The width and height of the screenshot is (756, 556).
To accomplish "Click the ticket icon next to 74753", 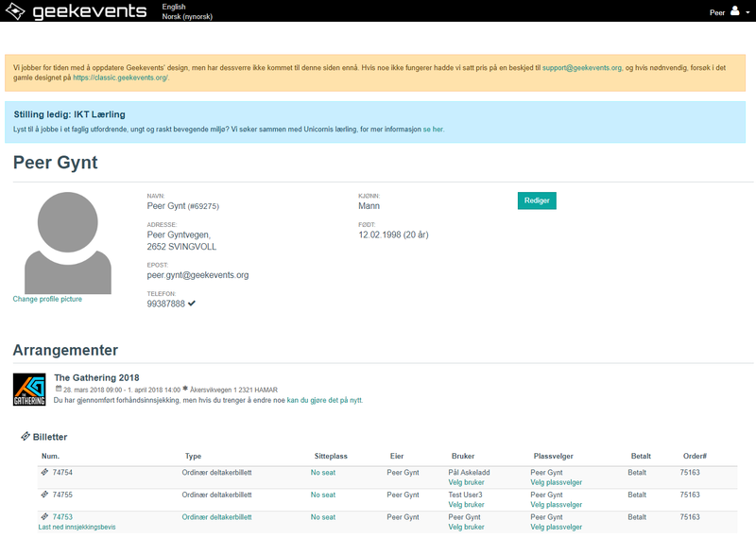I will pos(44,516).
